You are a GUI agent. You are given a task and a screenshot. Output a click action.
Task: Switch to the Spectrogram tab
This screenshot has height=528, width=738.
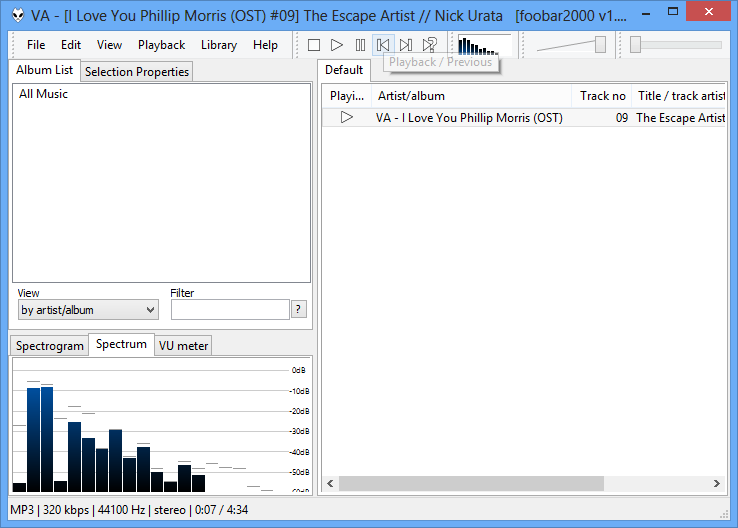(50, 346)
